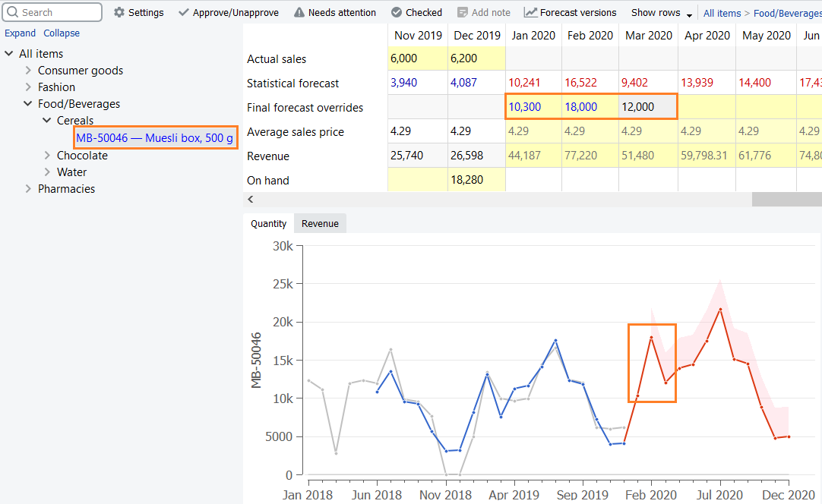Open Forecast versions chart icon
This screenshot has height=504, width=822.
click(530, 13)
